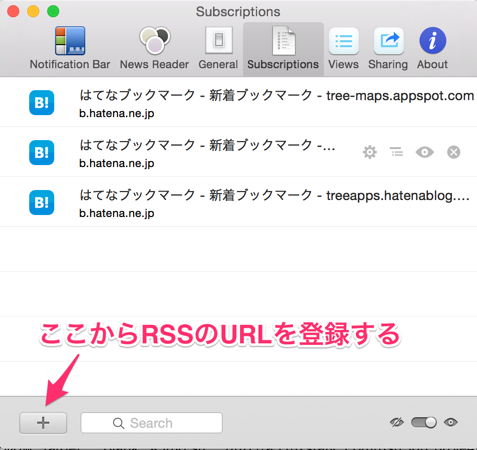Maximize the window with the green button
This screenshot has width=477, height=450.
click(53, 11)
